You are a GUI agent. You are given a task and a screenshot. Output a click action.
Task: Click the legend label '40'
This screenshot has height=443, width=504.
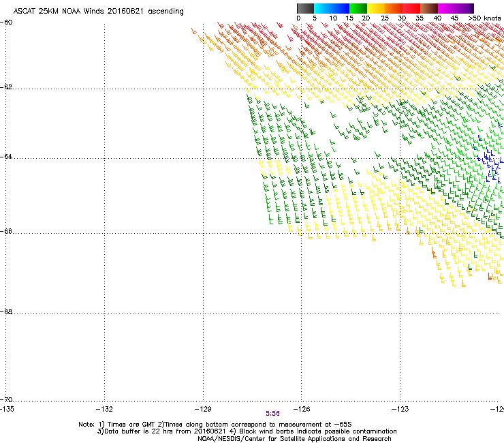click(437, 18)
